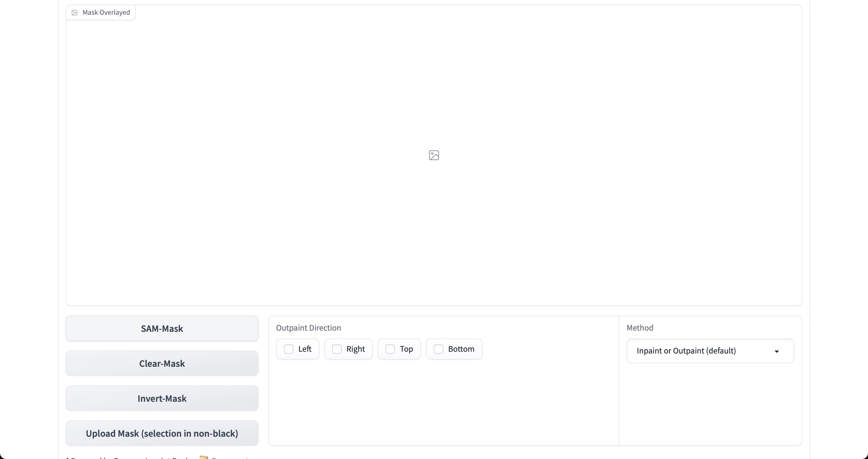
Task: Click Upload Mask (selection in non-black) button
Action: (162, 433)
